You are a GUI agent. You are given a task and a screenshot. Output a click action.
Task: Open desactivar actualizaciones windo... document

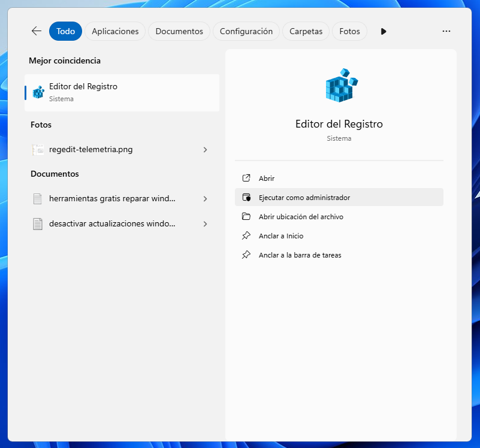(x=122, y=223)
